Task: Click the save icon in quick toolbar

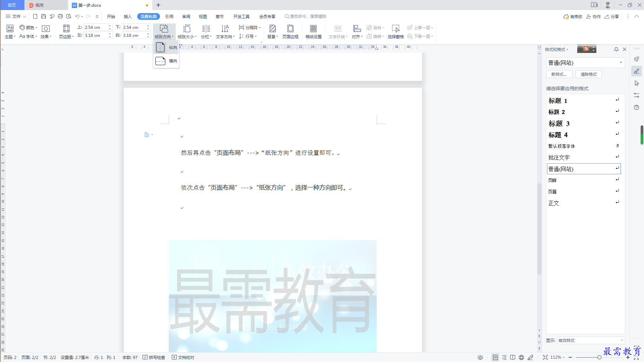Action: pyautogui.click(x=44, y=16)
